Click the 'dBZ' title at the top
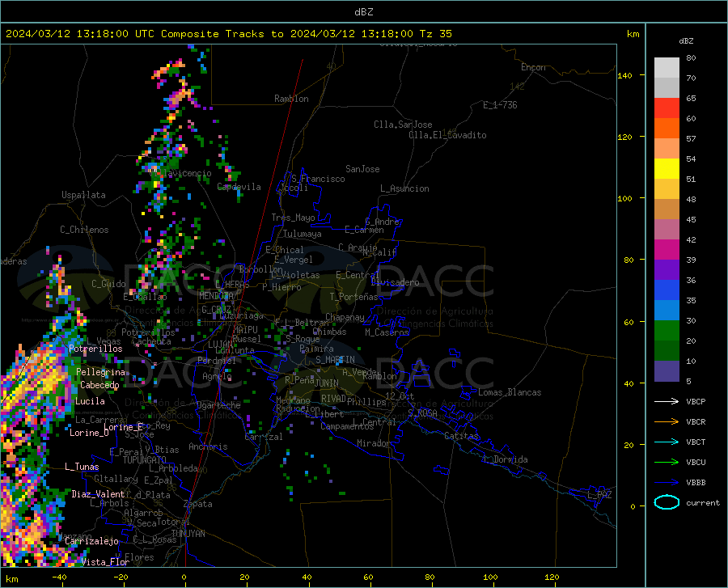Viewport: 728px width, 588px height. [x=363, y=12]
